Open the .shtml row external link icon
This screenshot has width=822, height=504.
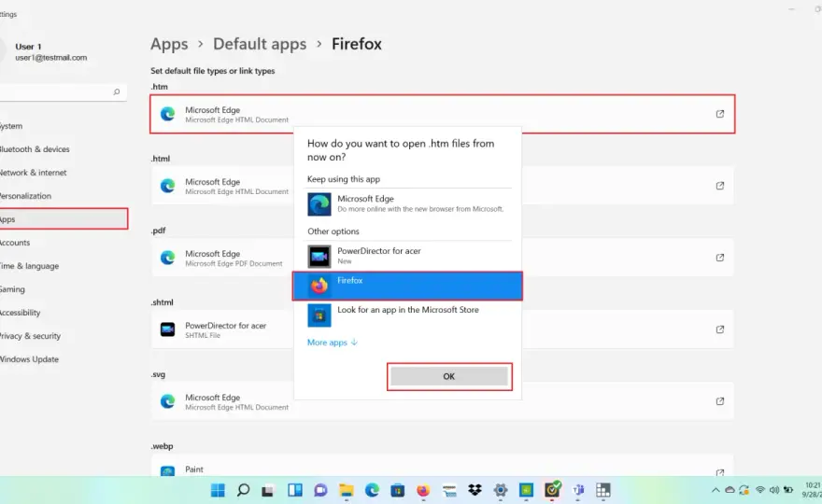pos(720,329)
